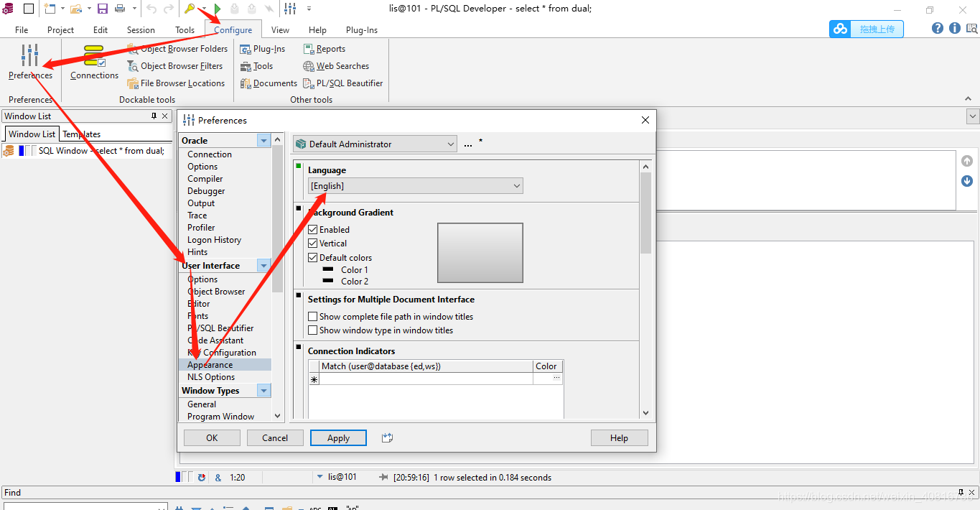Image resolution: width=980 pixels, height=510 pixels.
Task: Click the Redo arrow icon
Action: click(x=169, y=9)
